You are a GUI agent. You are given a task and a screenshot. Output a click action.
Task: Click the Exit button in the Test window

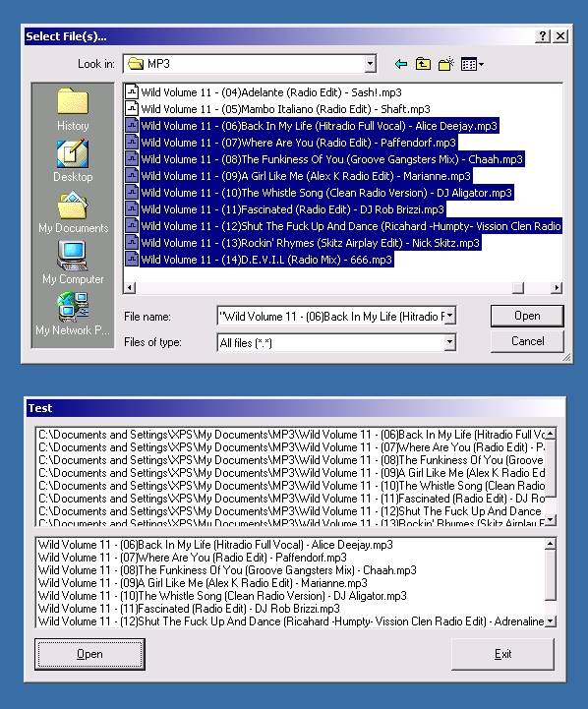coord(502,654)
